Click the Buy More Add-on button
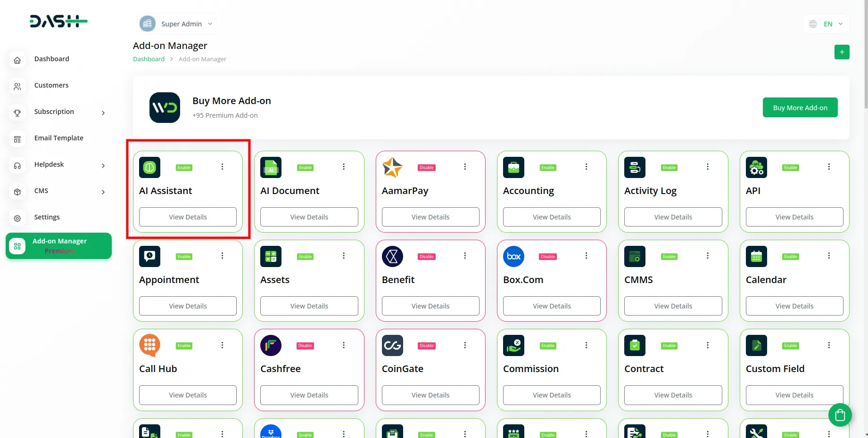 [800, 107]
